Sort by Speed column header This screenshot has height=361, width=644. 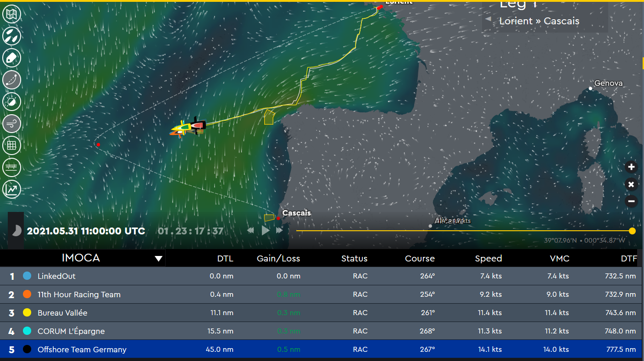(489, 259)
